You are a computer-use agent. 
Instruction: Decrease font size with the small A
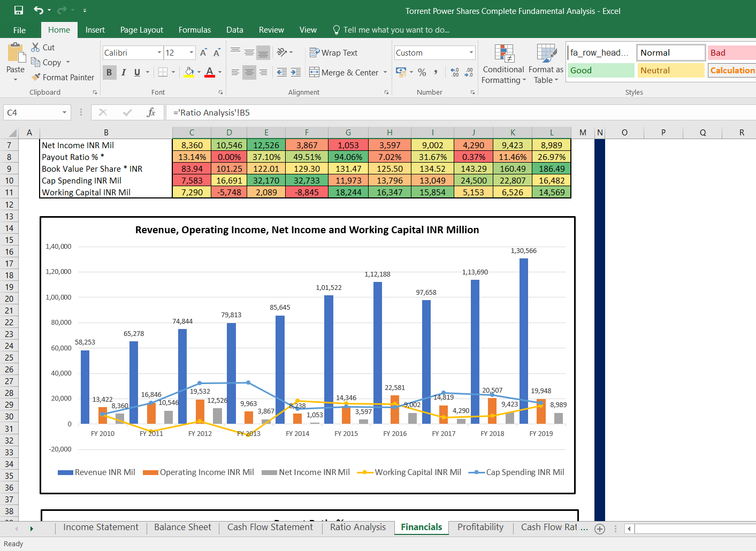coord(217,52)
